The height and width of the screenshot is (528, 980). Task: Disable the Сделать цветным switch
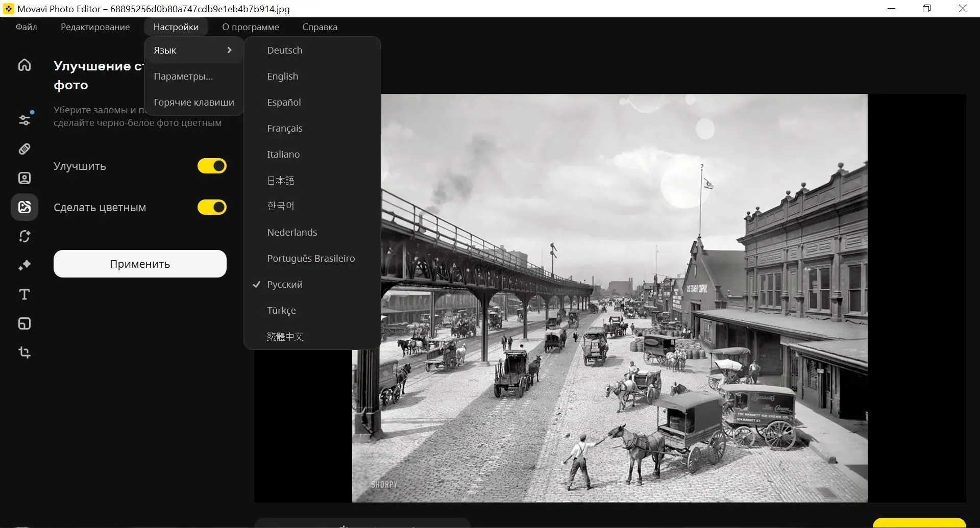click(x=212, y=207)
